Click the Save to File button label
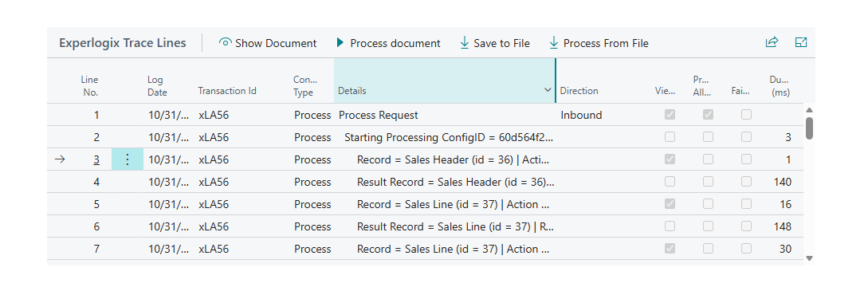Image resolution: width=868 pixels, height=291 pixels. click(x=501, y=43)
